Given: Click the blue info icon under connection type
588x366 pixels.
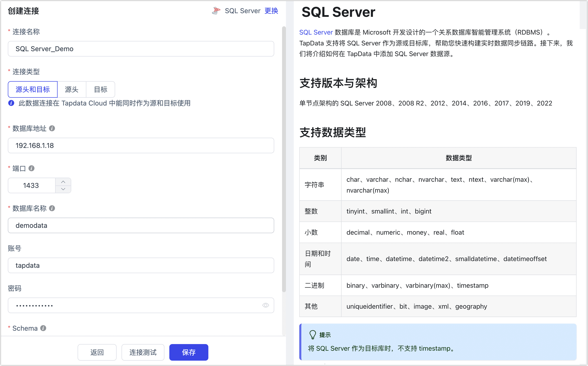Looking at the screenshot, I should pos(11,103).
